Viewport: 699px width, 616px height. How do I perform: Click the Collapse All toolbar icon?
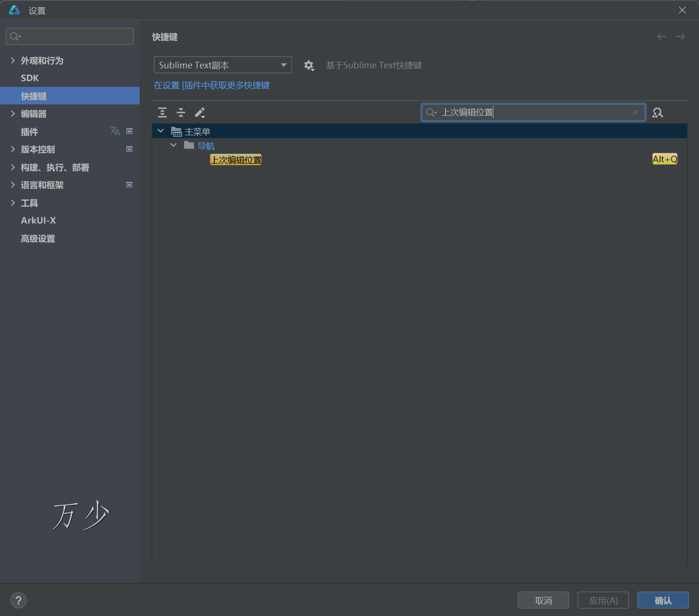tap(181, 112)
